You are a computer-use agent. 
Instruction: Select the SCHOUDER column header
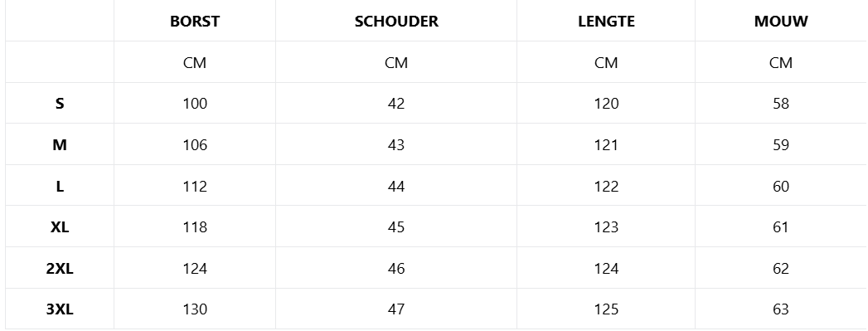[396, 21]
